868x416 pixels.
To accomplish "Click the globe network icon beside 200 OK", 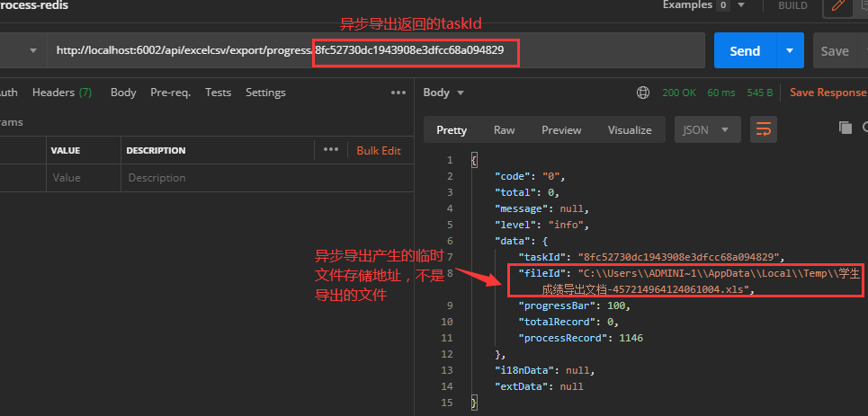I will (x=642, y=93).
